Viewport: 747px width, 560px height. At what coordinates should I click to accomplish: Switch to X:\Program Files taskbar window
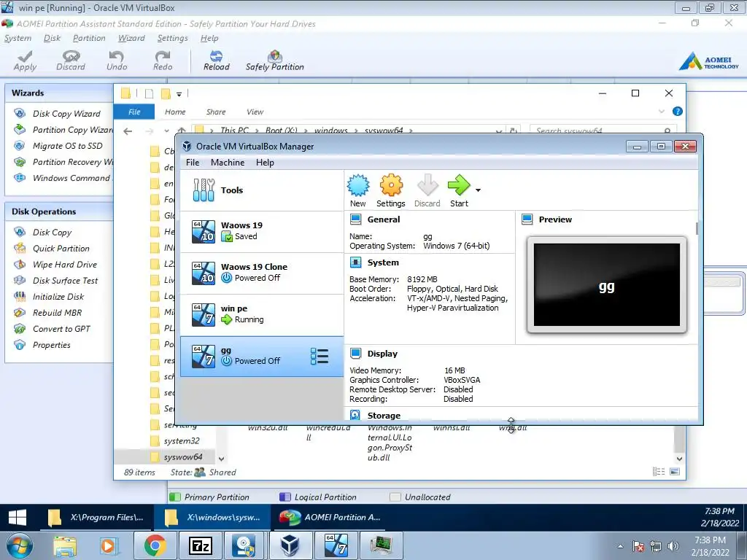[96, 517]
